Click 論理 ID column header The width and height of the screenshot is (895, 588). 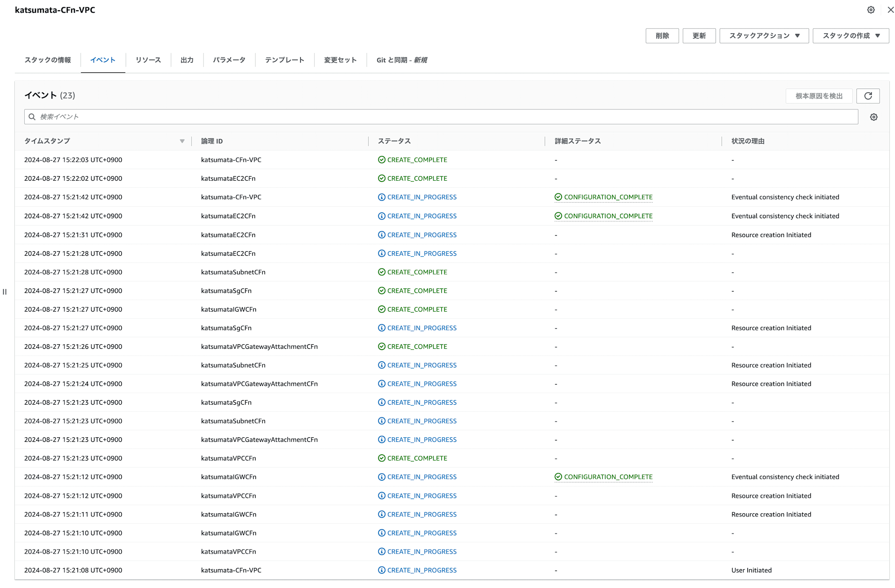click(212, 141)
